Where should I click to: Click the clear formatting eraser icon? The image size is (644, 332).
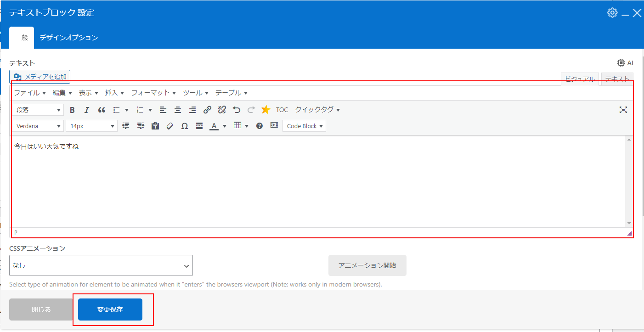(170, 126)
